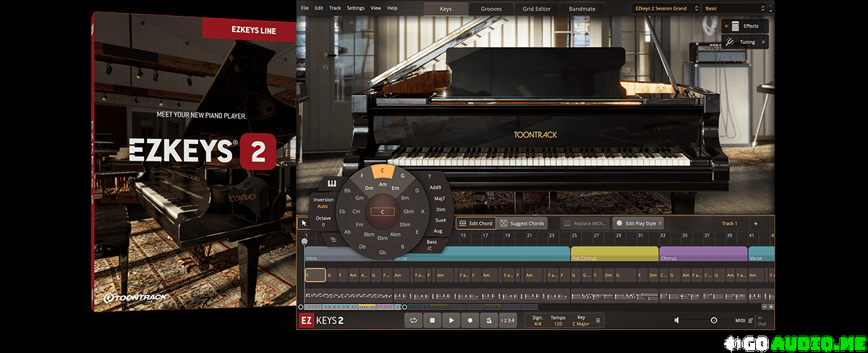The height and width of the screenshot is (353, 868).
Task: Switch to the Bandmate tab
Action: [x=582, y=9]
